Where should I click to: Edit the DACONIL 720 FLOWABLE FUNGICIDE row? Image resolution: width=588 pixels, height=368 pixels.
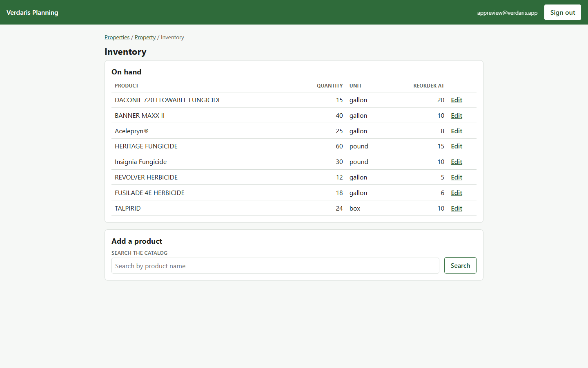[457, 100]
